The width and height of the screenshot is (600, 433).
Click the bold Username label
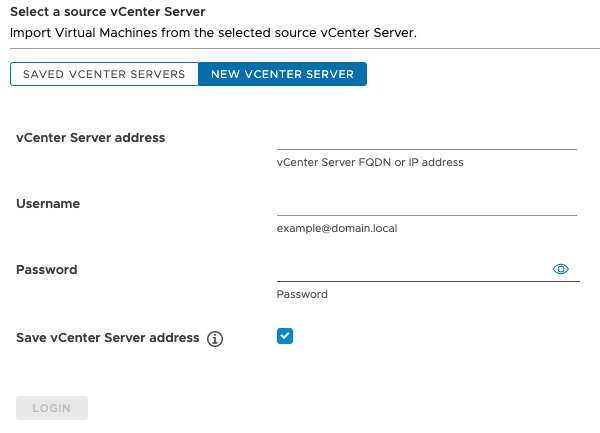(x=48, y=203)
